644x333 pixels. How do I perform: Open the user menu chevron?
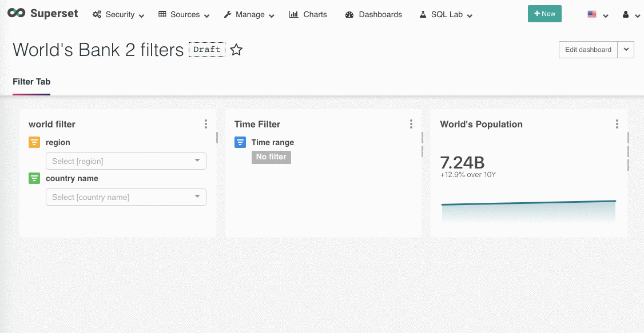pos(637,16)
